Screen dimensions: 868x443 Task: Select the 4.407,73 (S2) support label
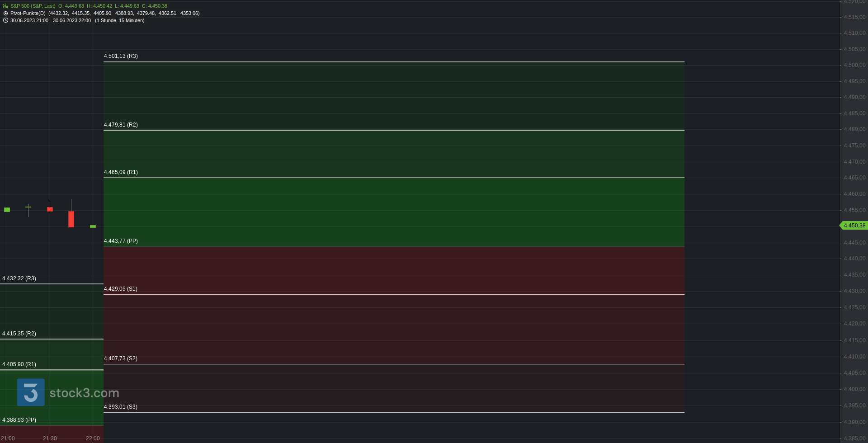tap(121, 358)
